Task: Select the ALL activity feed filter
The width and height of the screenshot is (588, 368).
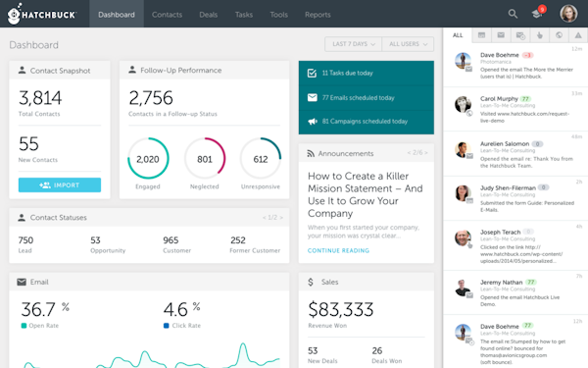Action: point(458,35)
